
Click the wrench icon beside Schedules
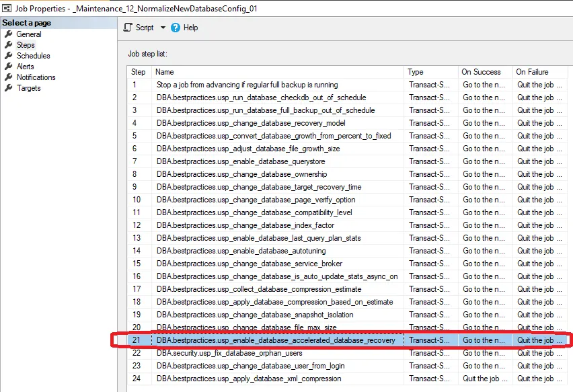coord(9,56)
